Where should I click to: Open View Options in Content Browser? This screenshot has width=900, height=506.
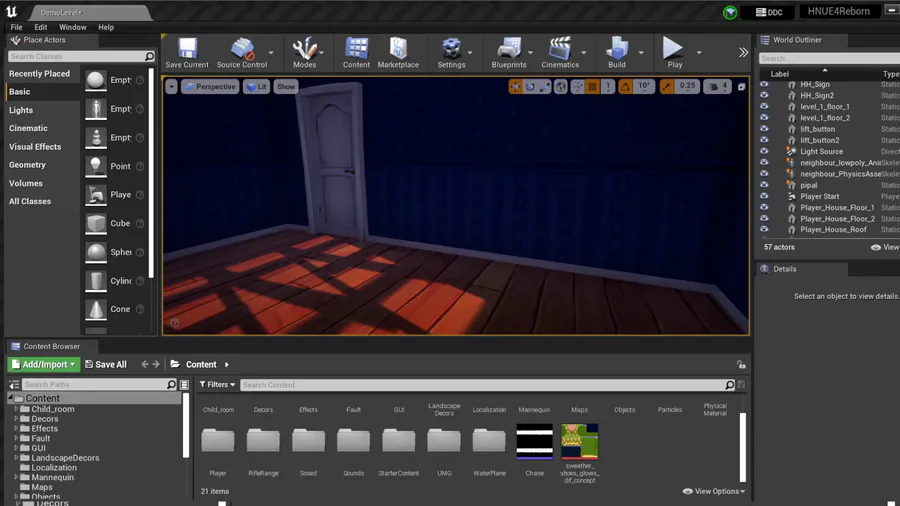tap(714, 491)
